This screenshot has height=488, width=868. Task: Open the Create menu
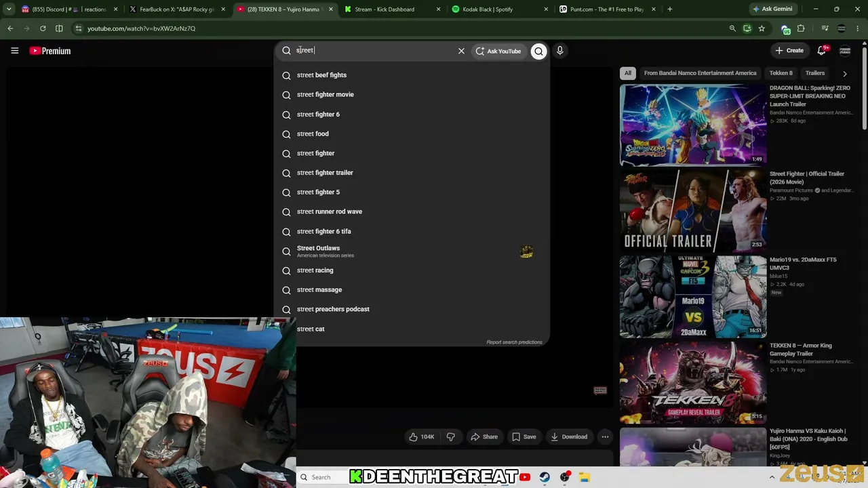(x=789, y=50)
